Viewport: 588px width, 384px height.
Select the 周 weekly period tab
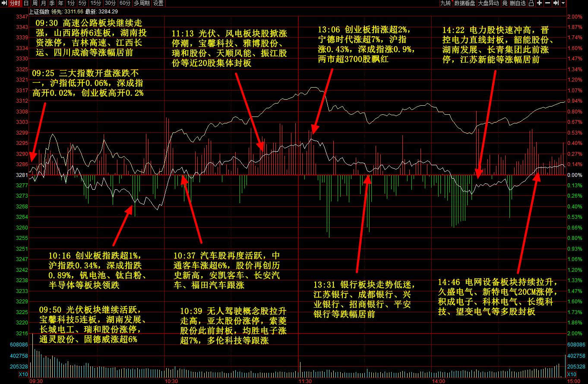click(35, 3)
